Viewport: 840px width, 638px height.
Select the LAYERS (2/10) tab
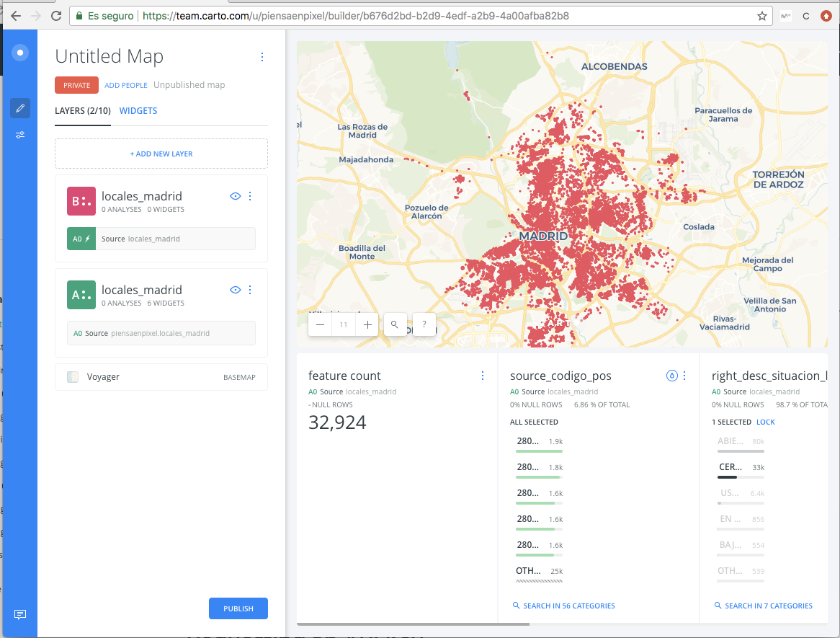tap(83, 111)
